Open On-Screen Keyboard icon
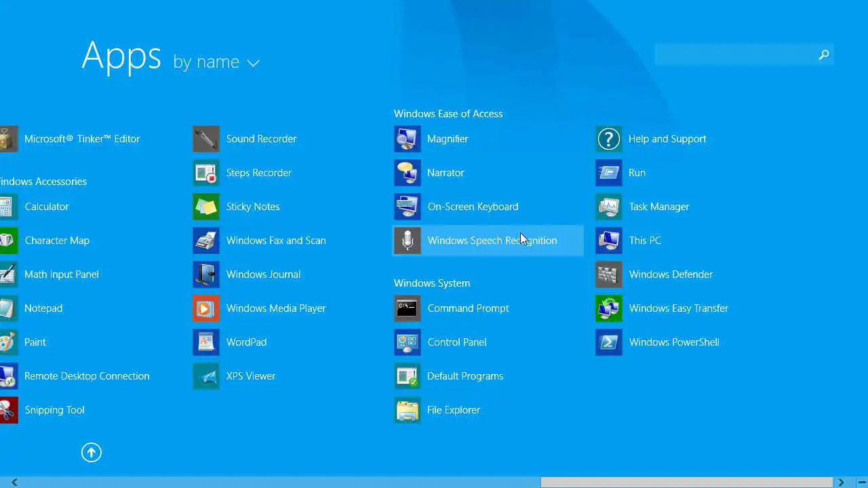The width and height of the screenshot is (868, 488). click(408, 207)
